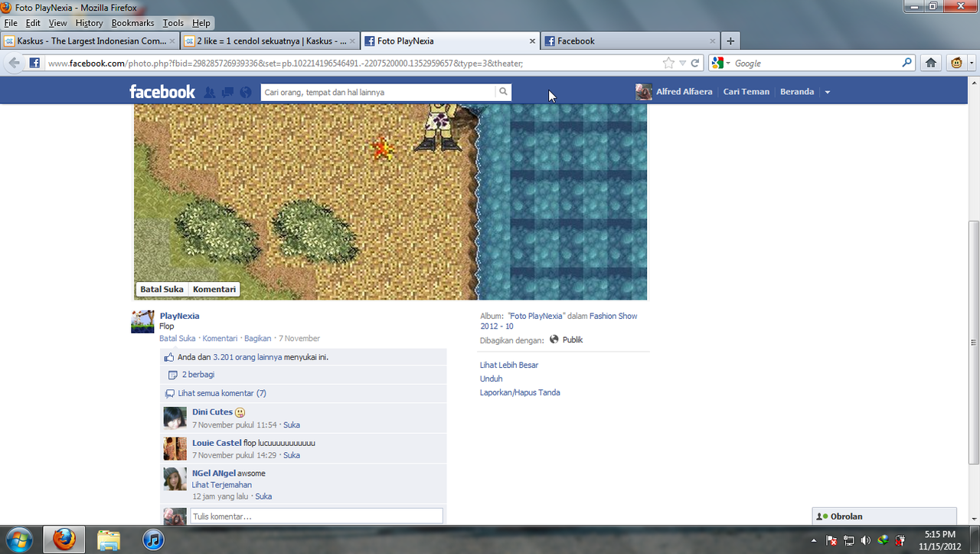Unlike post via Batal Suka link below PlayNexia

[178, 339]
